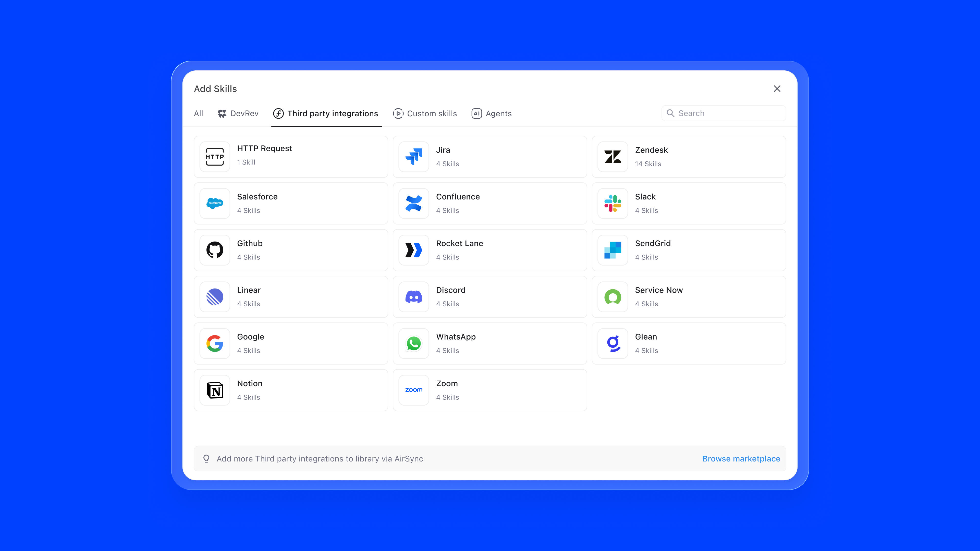This screenshot has height=551, width=980.
Task: Select the Service Now integration name
Action: pyautogui.click(x=659, y=290)
